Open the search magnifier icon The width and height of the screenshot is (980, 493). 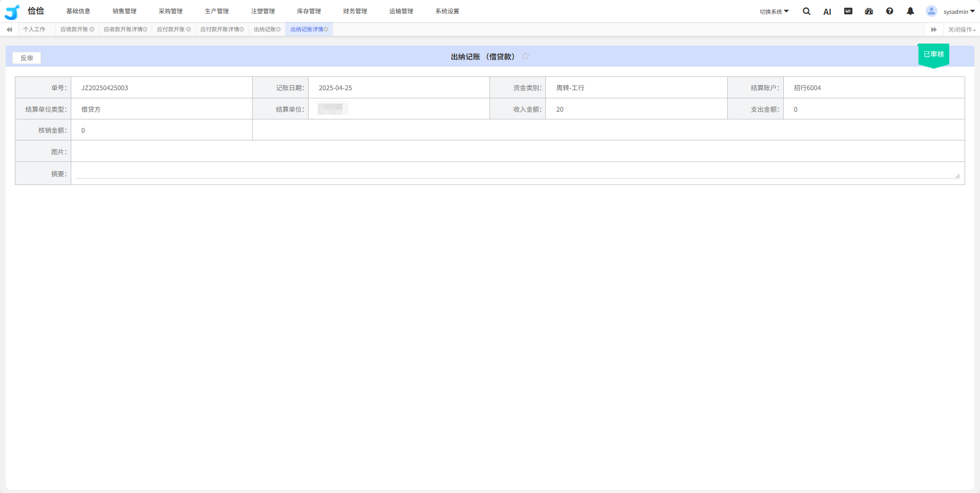pyautogui.click(x=806, y=11)
